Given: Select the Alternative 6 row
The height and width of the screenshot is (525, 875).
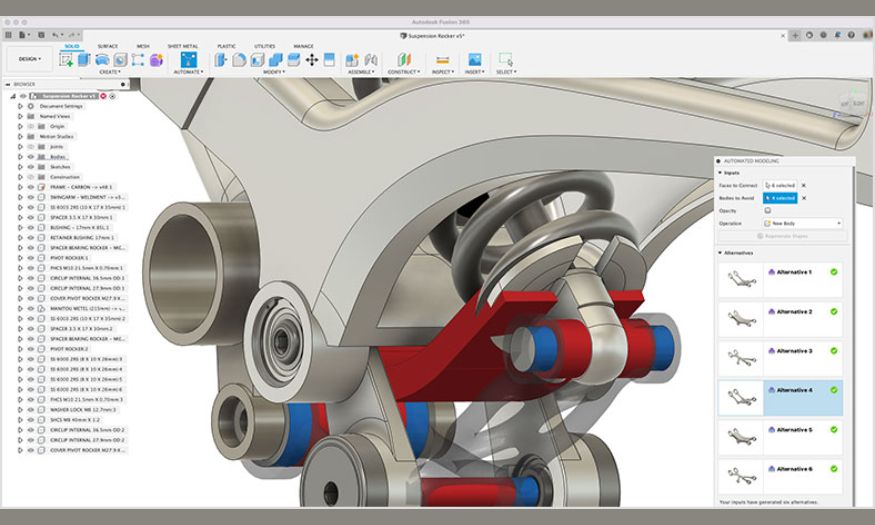Looking at the screenshot, I should (780, 476).
